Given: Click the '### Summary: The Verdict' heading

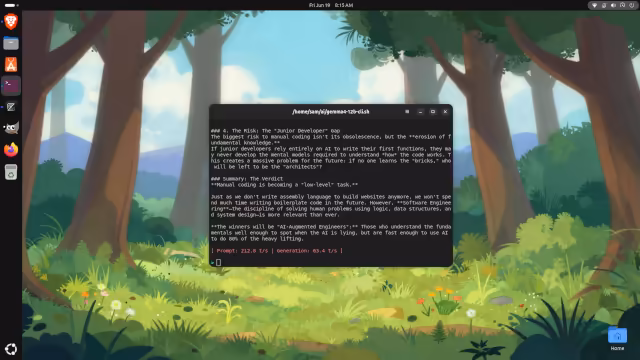Looking at the screenshot, I should (247, 179).
